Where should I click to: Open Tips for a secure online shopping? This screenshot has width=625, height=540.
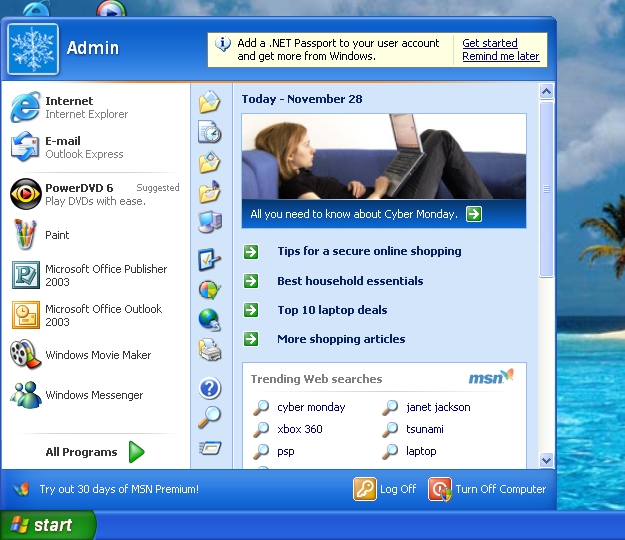pyautogui.click(x=369, y=251)
